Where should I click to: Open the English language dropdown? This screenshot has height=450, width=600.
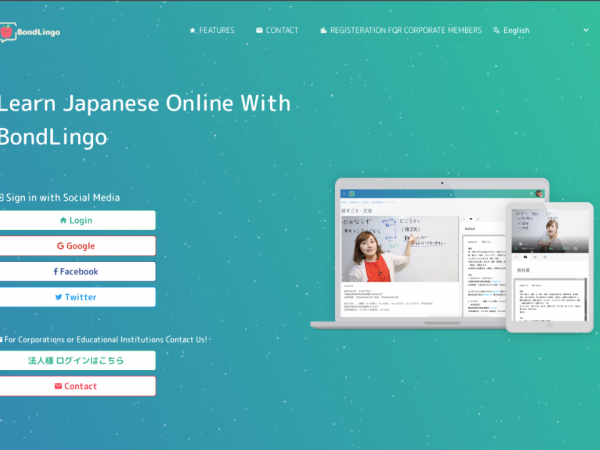coord(517,31)
